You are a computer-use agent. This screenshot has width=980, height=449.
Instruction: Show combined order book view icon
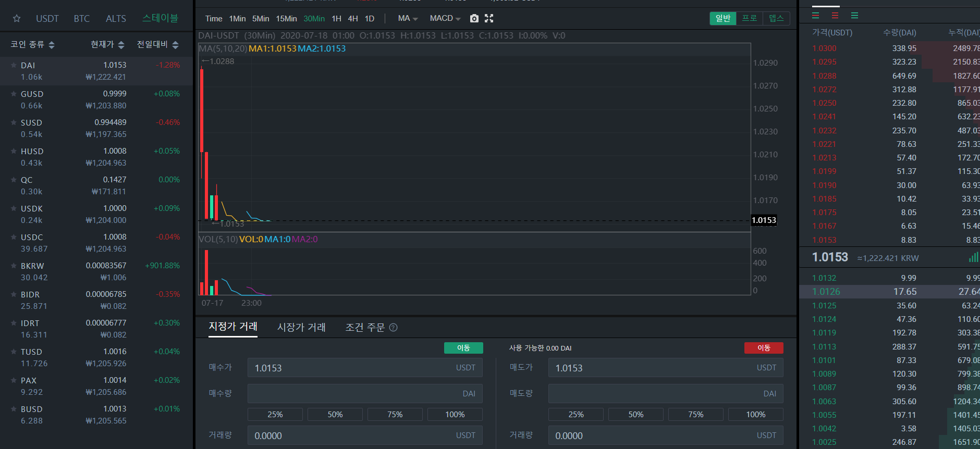click(x=816, y=16)
